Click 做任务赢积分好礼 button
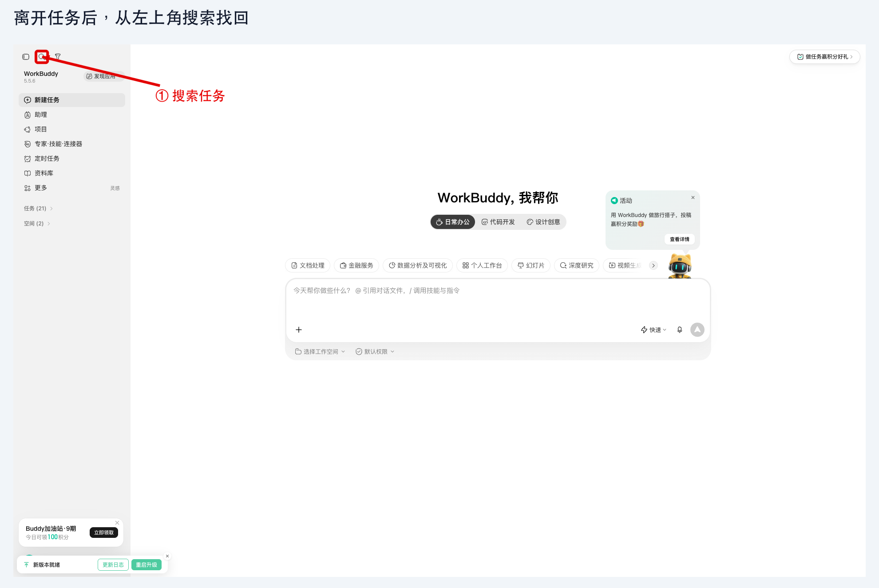Image resolution: width=879 pixels, height=588 pixels. pos(824,57)
